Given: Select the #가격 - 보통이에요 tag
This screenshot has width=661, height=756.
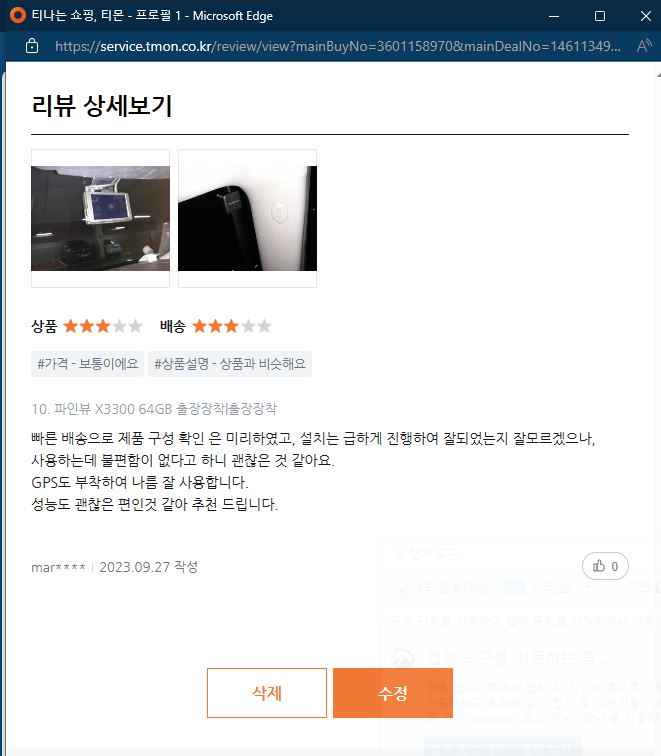Looking at the screenshot, I should (x=88, y=364).
